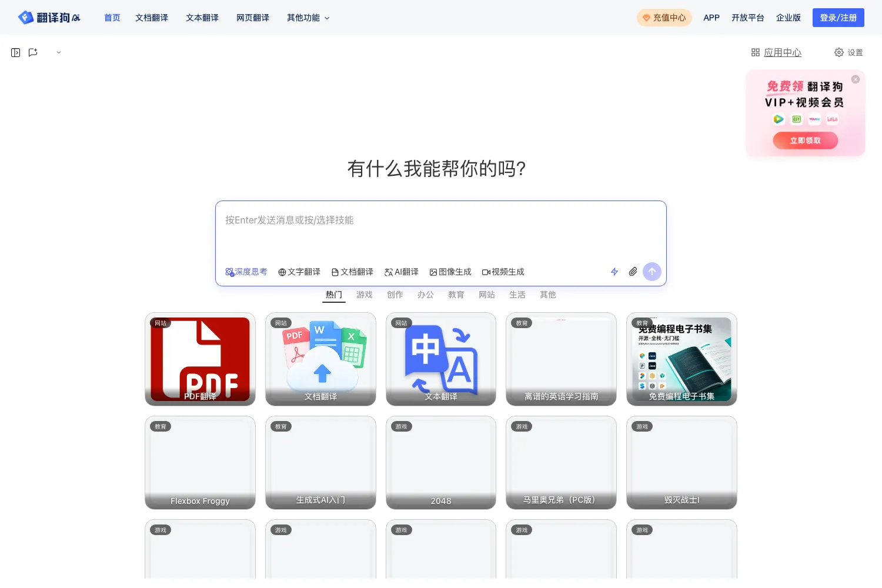Screen dimensions: 882x588
Task: Open 企业版 link
Action: pyautogui.click(x=789, y=18)
